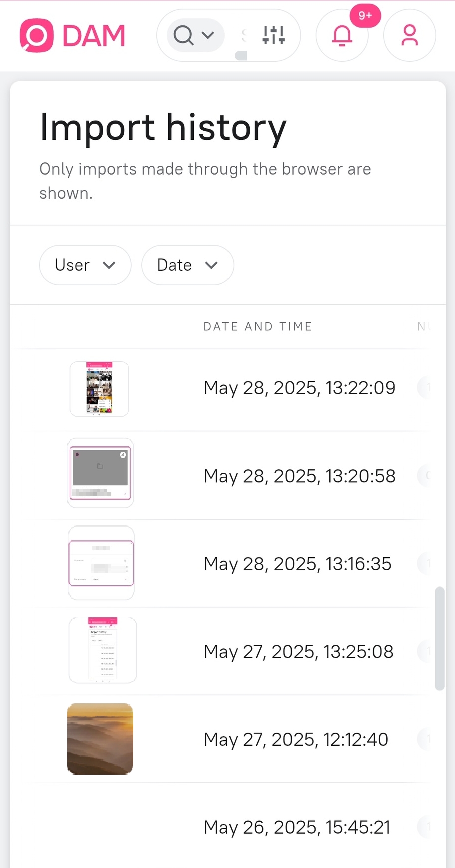Open the user profile icon
This screenshot has width=455, height=868.
point(409,35)
